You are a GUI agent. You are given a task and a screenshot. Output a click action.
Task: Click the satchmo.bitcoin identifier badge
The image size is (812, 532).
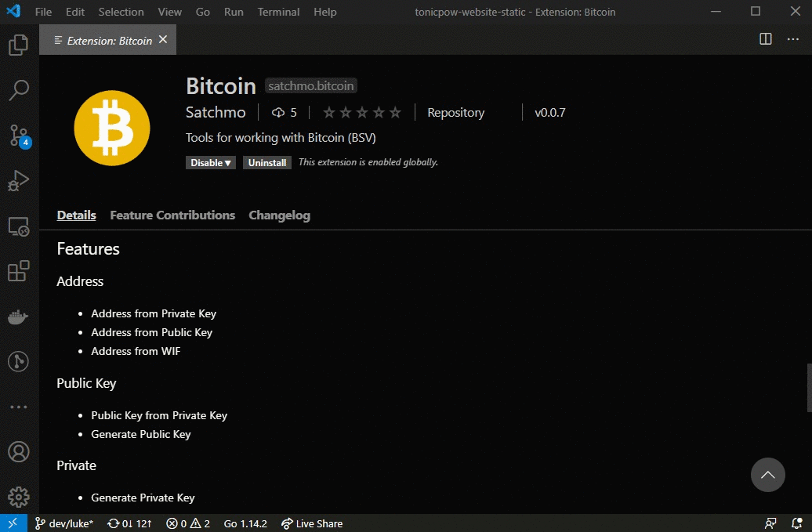[310, 85]
